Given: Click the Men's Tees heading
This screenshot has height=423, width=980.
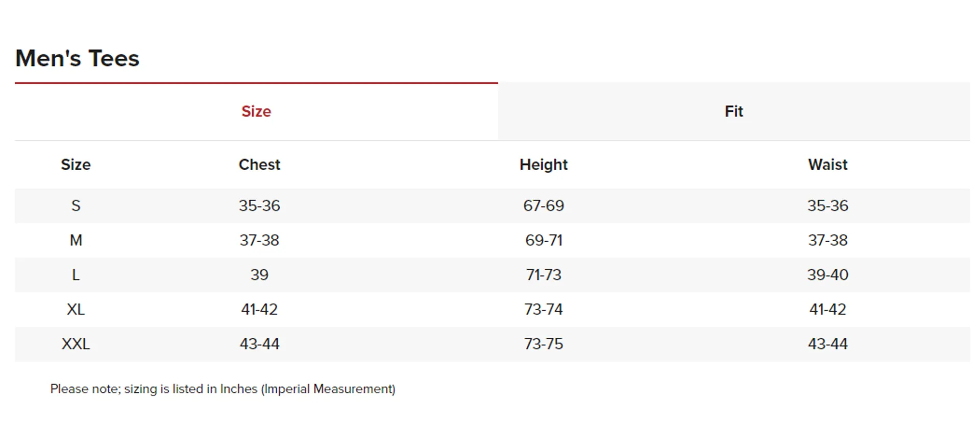Looking at the screenshot, I should point(77,58).
